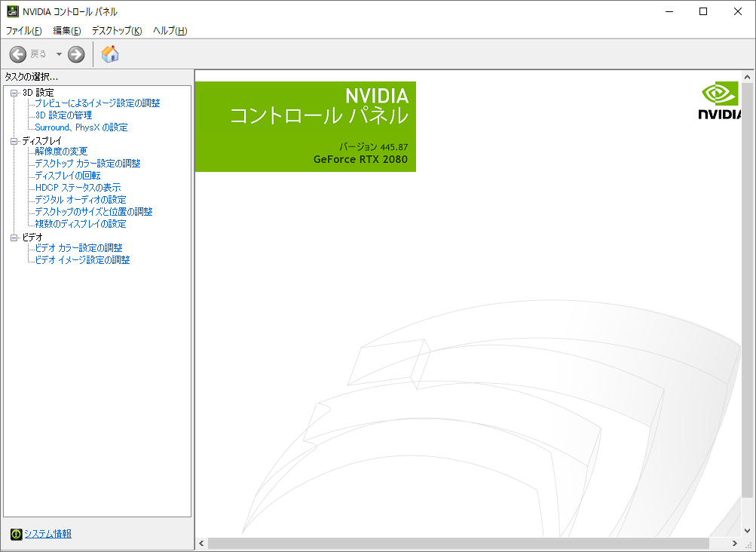This screenshot has width=756, height=552.
Task: Collapse the ビデオ tree node
Action: 14,238
